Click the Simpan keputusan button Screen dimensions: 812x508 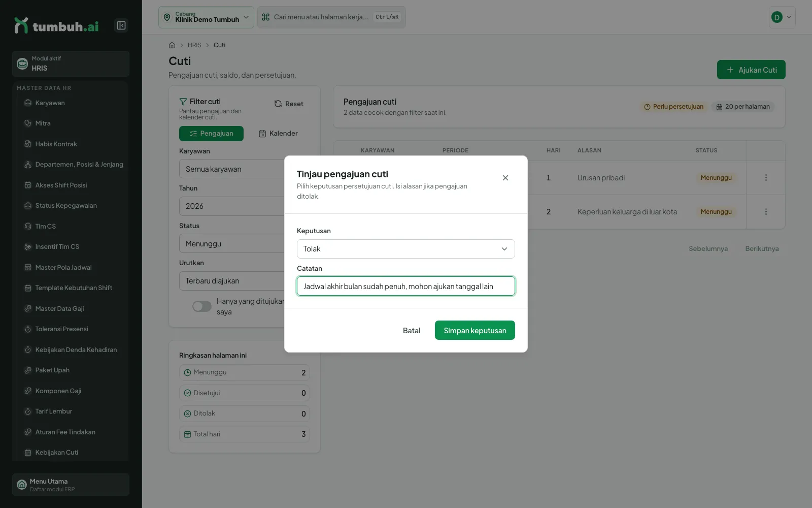tap(475, 330)
